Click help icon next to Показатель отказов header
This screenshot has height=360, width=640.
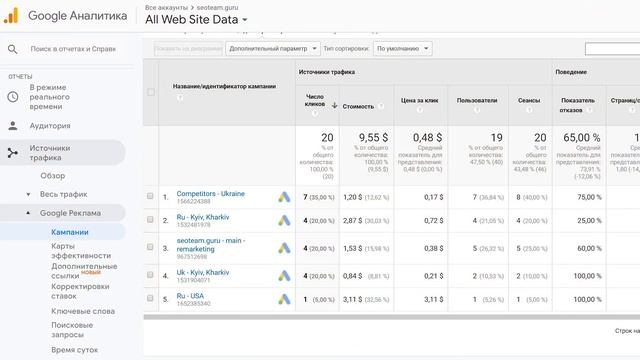point(589,110)
